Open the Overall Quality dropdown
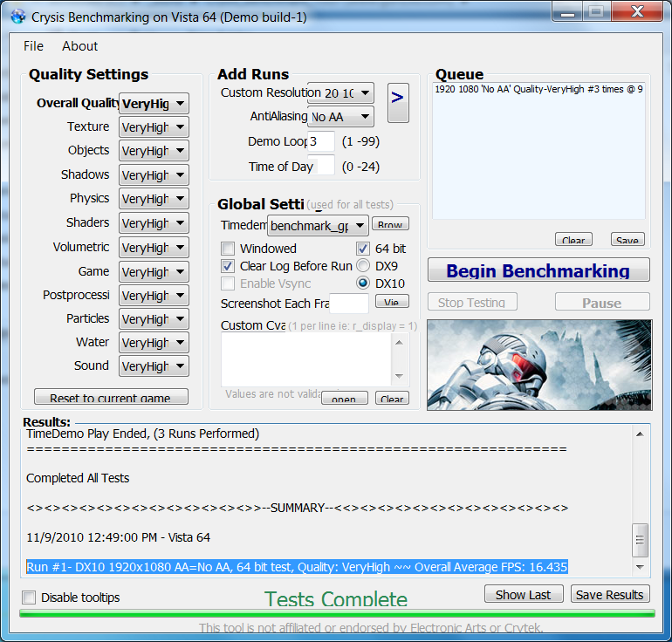This screenshot has width=672, height=642. (154, 104)
